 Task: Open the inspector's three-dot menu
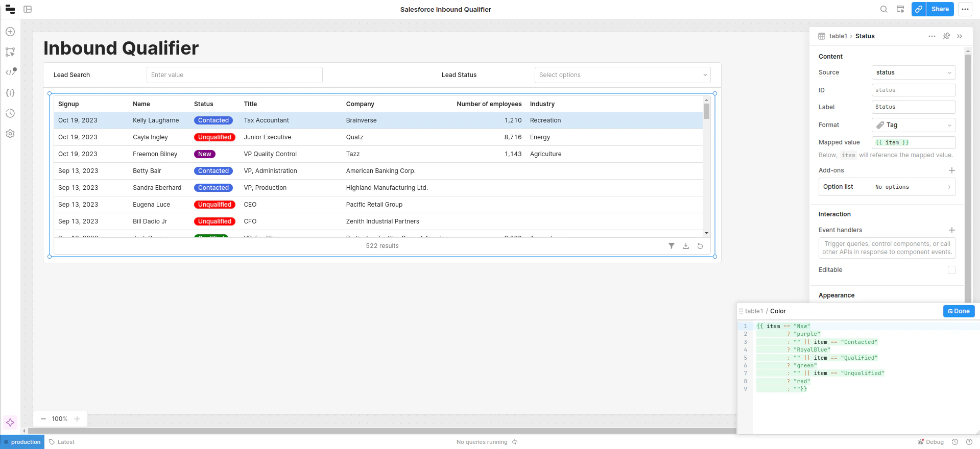(932, 36)
